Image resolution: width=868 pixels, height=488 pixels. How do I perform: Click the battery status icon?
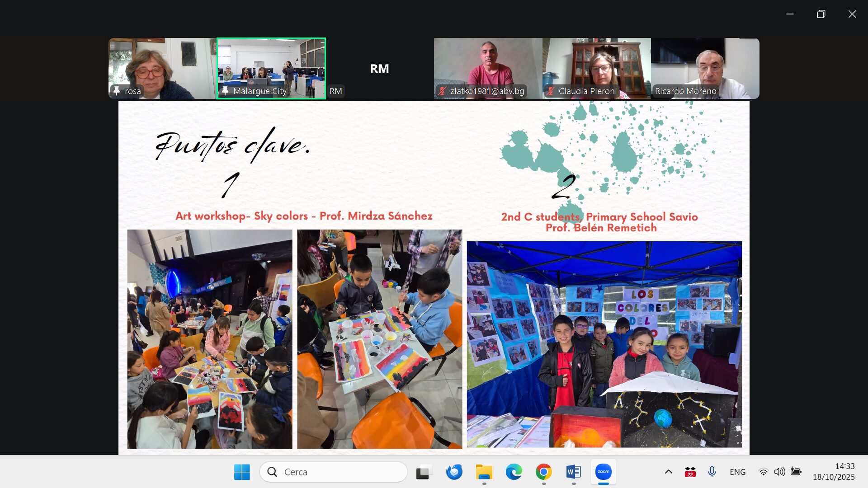[796, 472]
